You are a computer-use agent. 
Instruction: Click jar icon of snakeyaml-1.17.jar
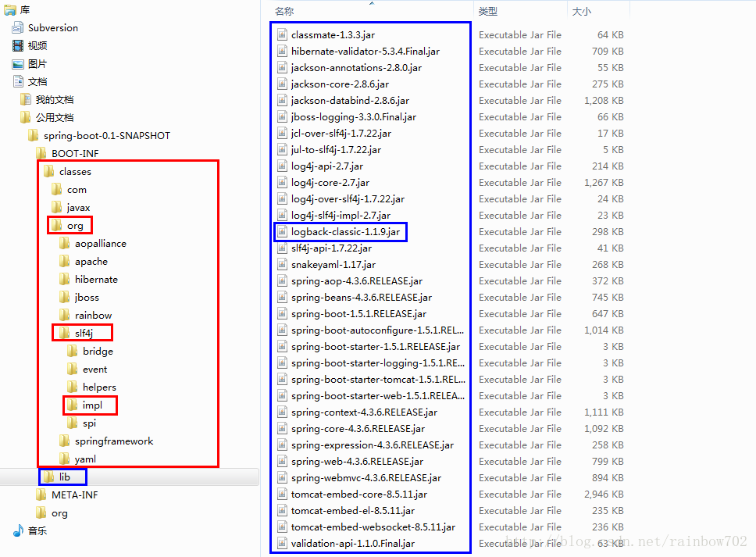(x=282, y=264)
